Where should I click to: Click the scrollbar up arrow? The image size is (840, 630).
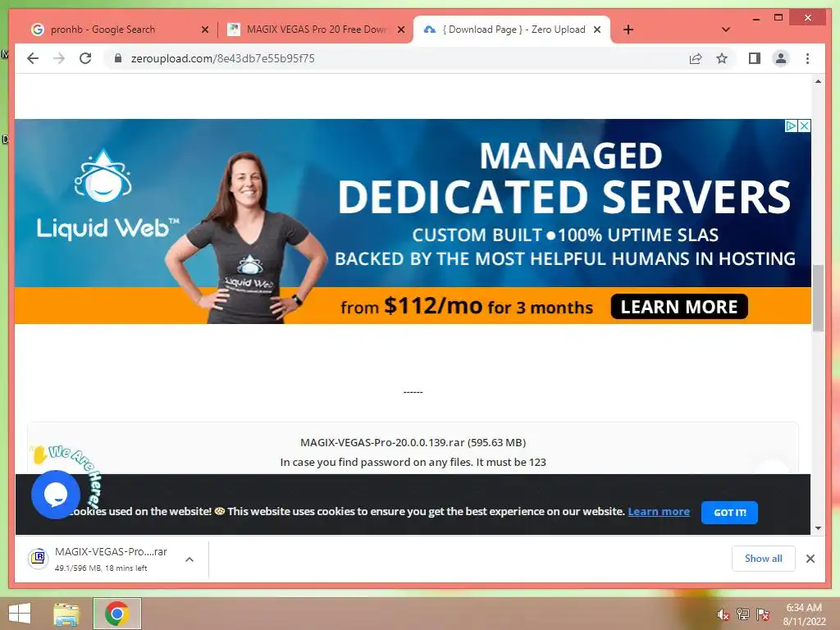pyautogui.click(x=818, y=81)
